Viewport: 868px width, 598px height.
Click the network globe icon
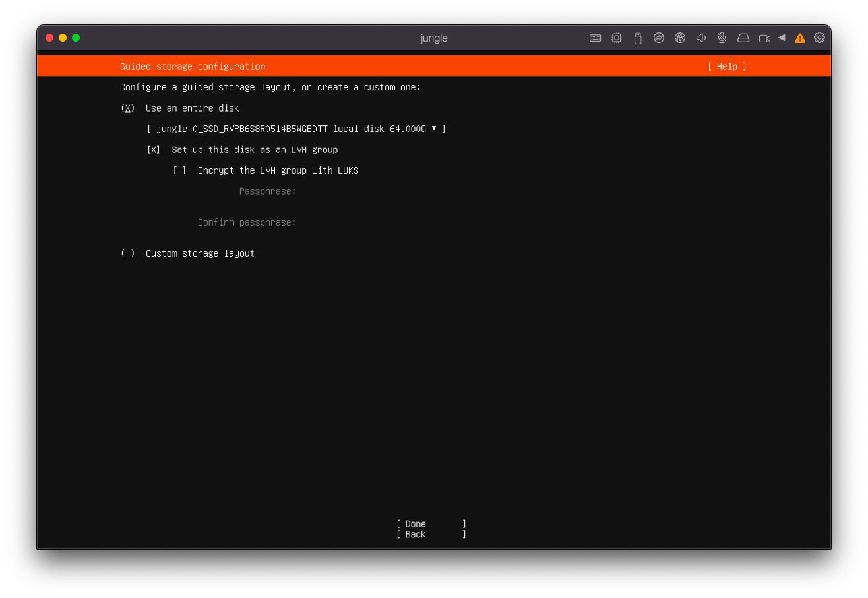(680, 38)
